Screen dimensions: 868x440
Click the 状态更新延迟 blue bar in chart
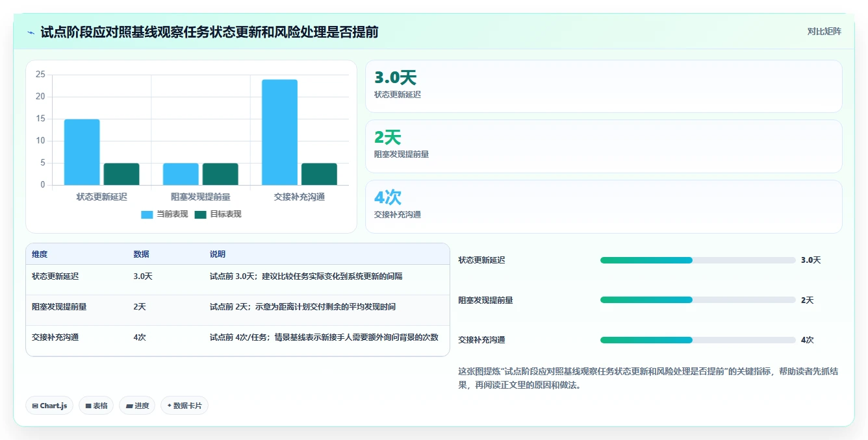pyautogui.click(x=82, y=153)
